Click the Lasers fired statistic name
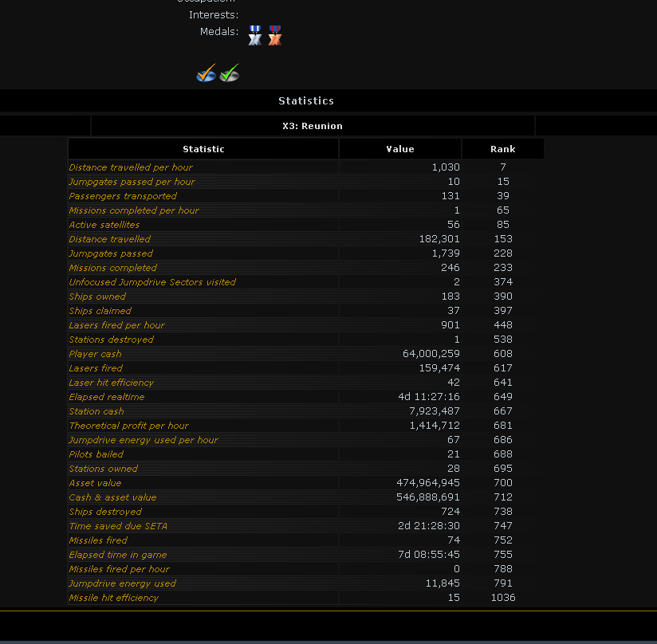 [96, 368]
